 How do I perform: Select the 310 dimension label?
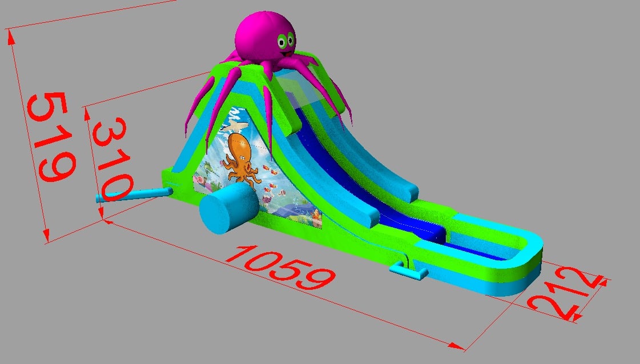tap(112, 159)
